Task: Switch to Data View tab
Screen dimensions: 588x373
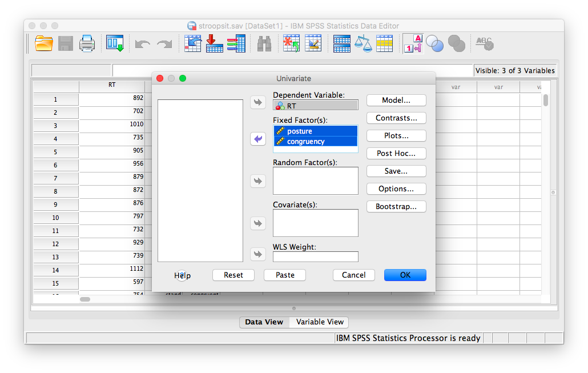Action: click(x=264, y=322)
